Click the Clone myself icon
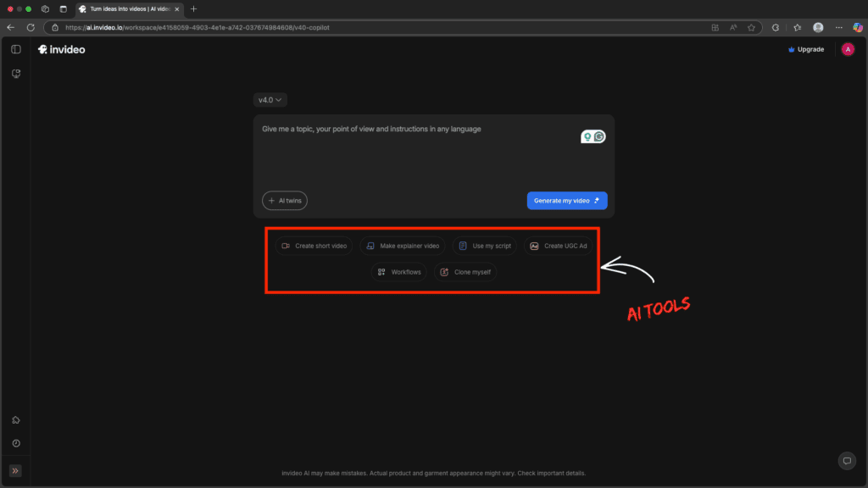The image size is (868, 488). tap(444, 272)
